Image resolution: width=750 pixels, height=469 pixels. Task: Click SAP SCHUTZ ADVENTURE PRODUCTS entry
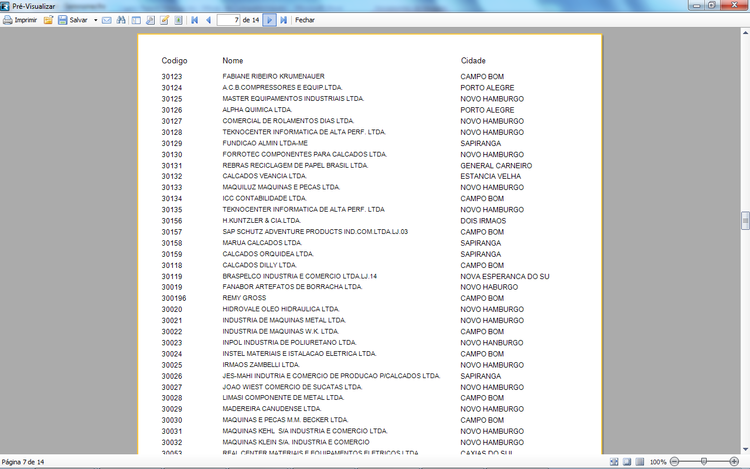(x=315, y=232)
